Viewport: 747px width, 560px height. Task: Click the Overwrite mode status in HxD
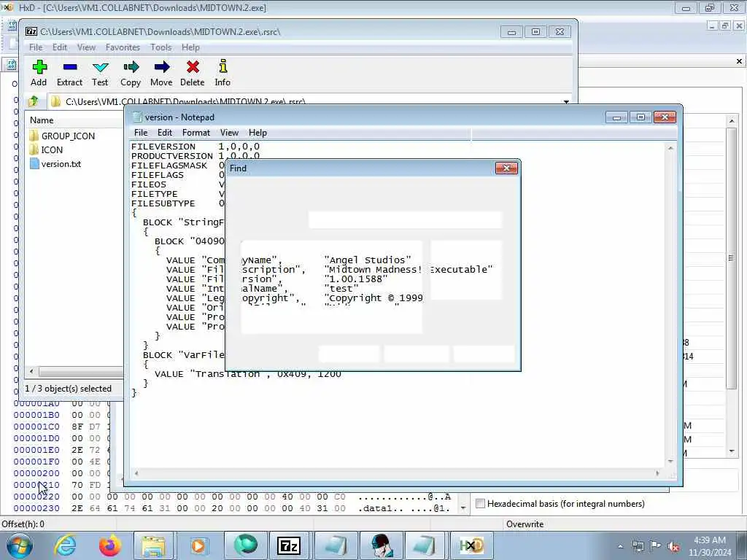tap(525, 524)
